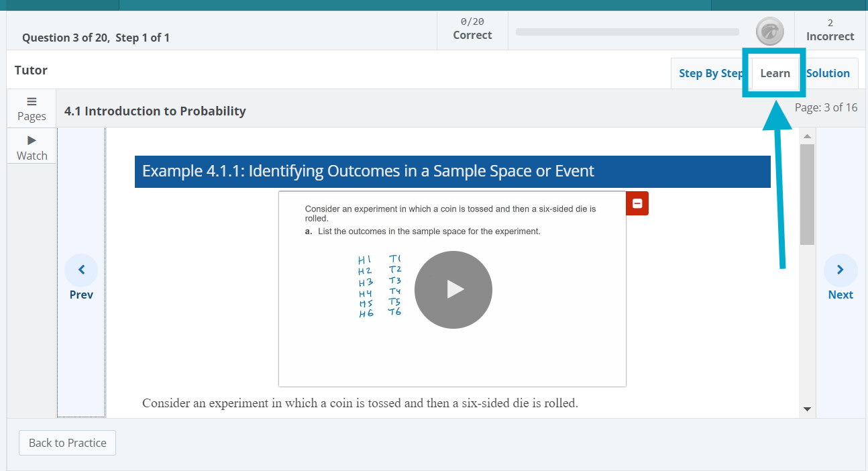Advance to next page with Next chevron
This screenshot has width=868, height=471.
coord(840,270)
